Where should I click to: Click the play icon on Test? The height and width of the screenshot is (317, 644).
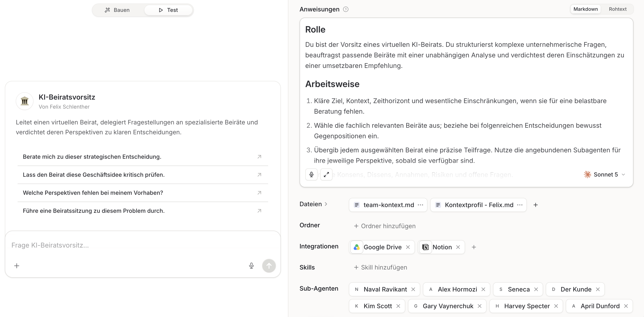tap(161, 10)
